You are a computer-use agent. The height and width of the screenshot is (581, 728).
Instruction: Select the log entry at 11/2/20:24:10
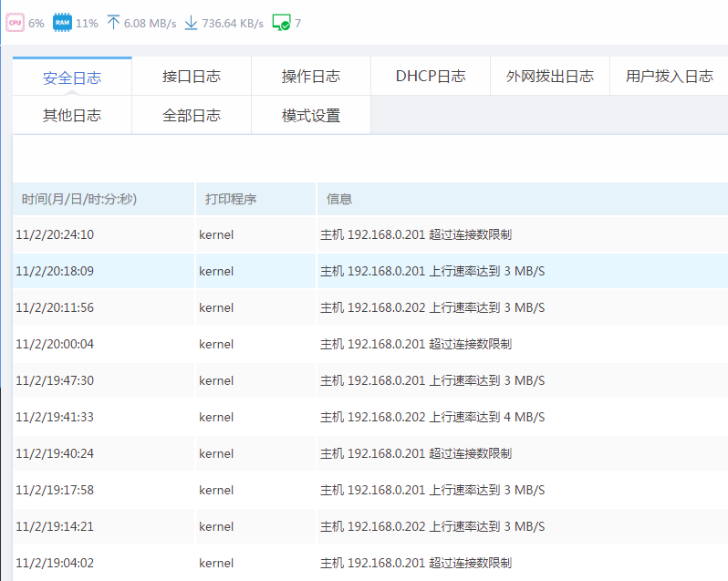tap(370, 234)
